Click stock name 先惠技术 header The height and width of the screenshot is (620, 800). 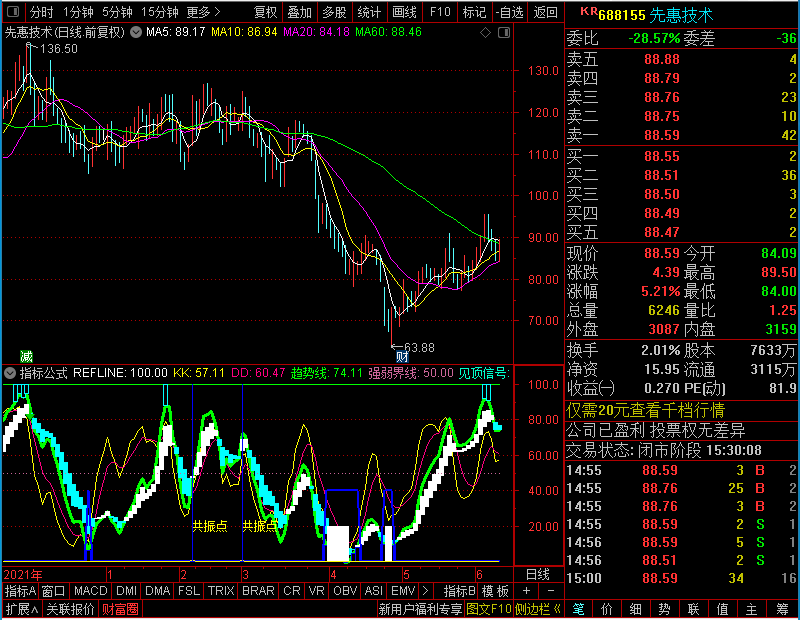pyautogui.click(x=681, y=15)
